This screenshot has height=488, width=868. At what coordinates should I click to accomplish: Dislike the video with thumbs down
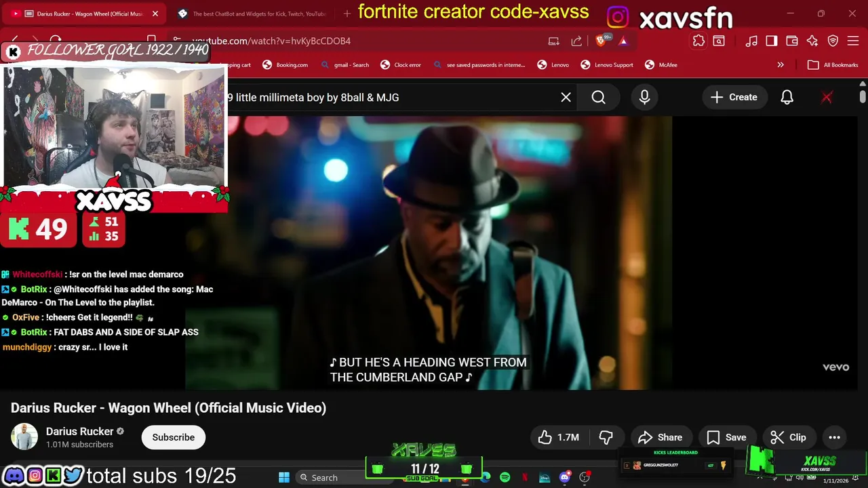coord(606,437)
